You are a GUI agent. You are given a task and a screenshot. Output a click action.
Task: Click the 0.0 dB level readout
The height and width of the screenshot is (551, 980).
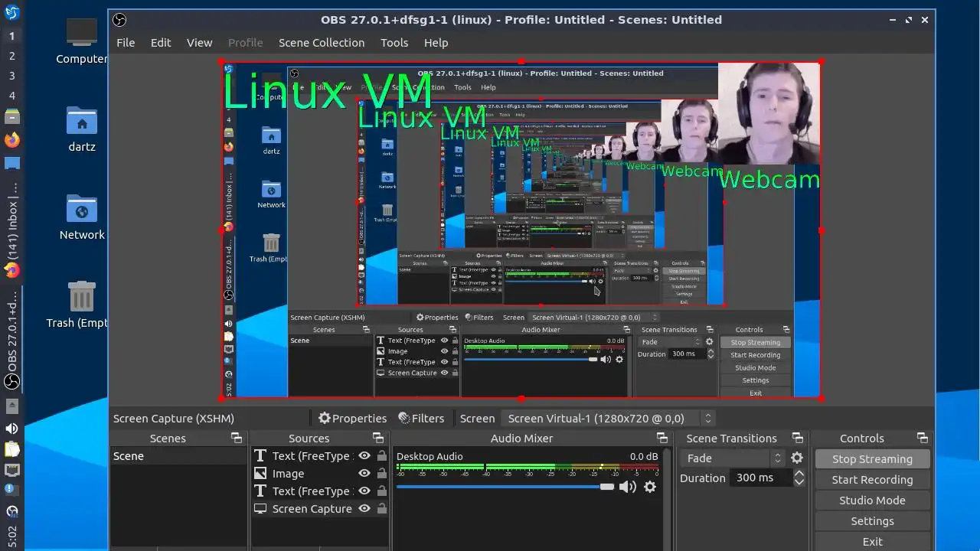[x=644, y=456]
